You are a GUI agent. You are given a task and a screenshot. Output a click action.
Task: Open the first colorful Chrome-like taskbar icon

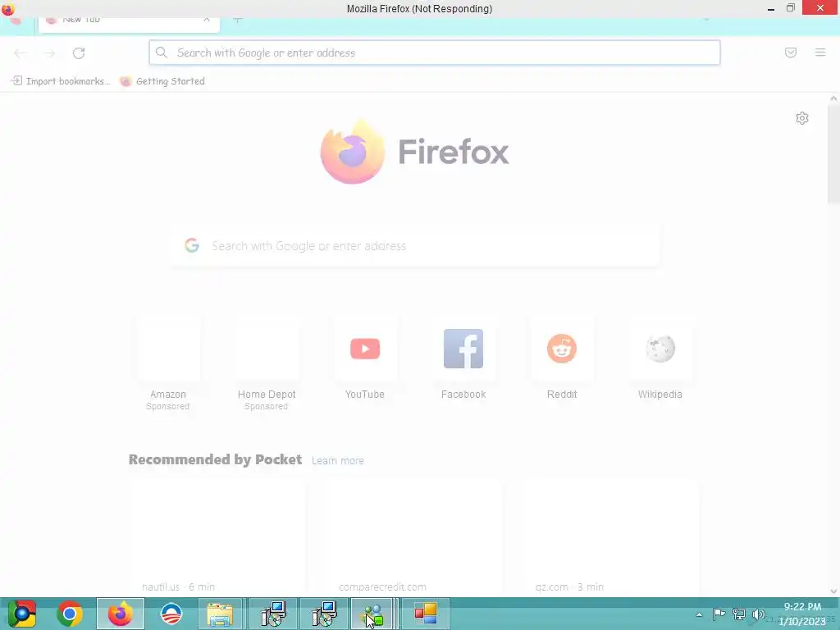(22, 614)
